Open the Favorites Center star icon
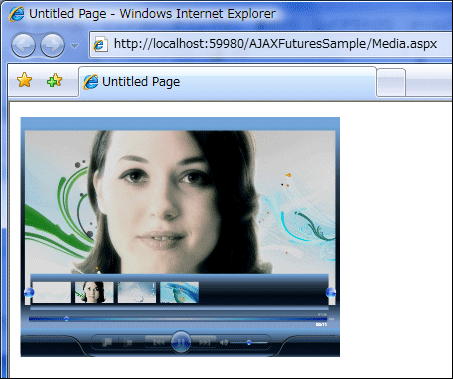Viewport: 453px width, 379px height. 24,81
